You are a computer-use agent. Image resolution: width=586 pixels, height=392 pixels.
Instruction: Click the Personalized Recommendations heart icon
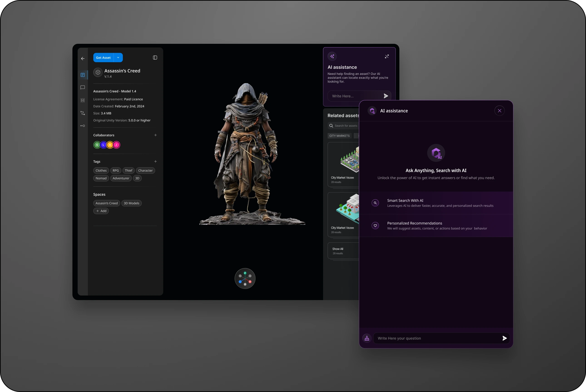click(375, 226)
